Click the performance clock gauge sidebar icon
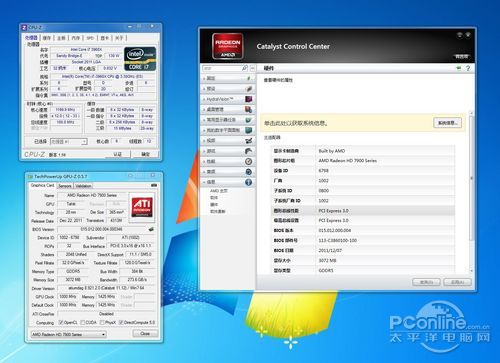The image size is (500, 363). coord(249,161)
